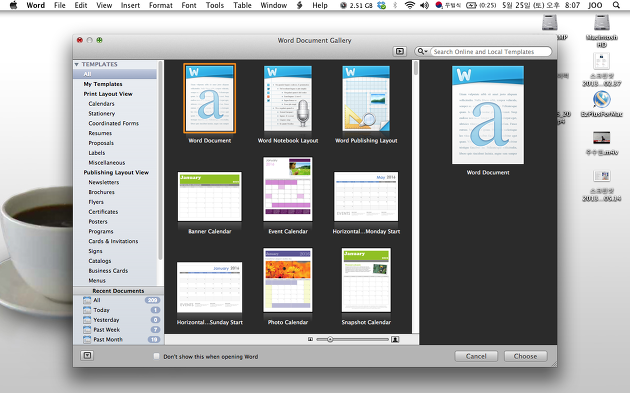Pick the Horizontal Monday Start calendar
This screenshot has width=630, height=393.
coord(366,196)
